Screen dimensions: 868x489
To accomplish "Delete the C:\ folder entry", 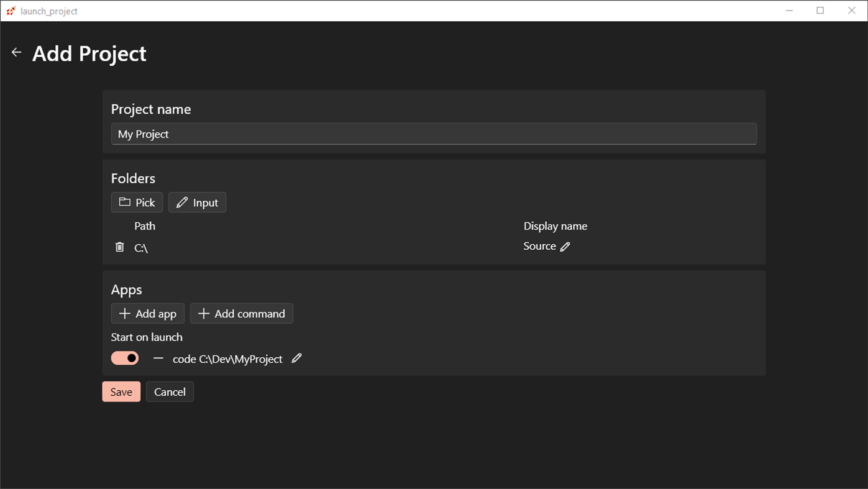I will [x=120, y=247].
